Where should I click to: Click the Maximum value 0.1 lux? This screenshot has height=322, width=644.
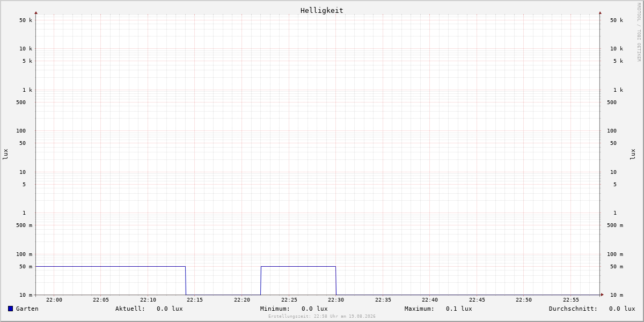point(459,309)
